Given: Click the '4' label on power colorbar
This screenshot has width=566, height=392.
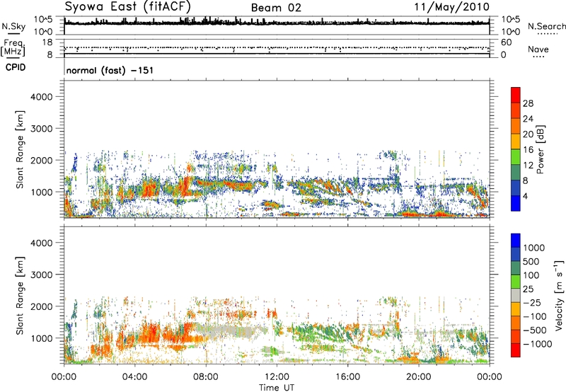Looking at the screenshot, I should 525,196.
